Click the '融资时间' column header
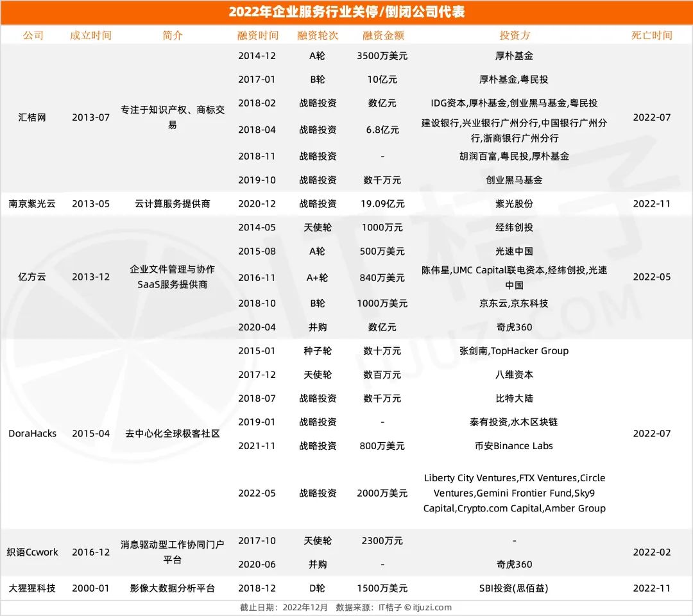 coord(257,35)
